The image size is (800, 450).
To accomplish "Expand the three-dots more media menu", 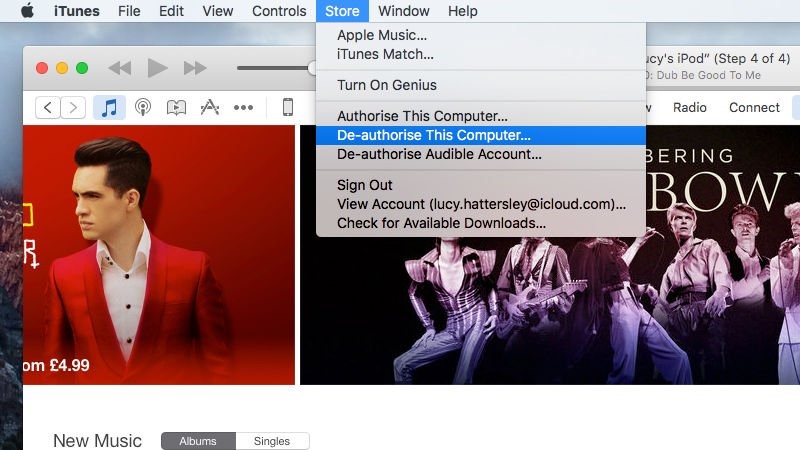I will (243, 107).
